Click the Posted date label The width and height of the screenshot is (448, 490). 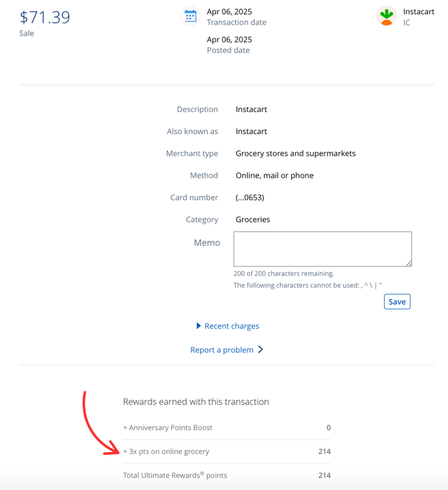228,51
